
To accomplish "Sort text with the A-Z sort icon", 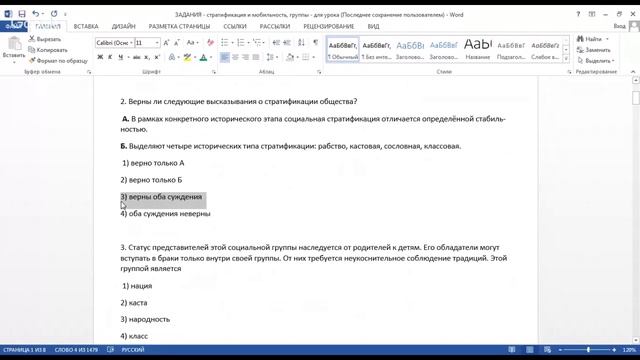I will click(x=301, y=42).
